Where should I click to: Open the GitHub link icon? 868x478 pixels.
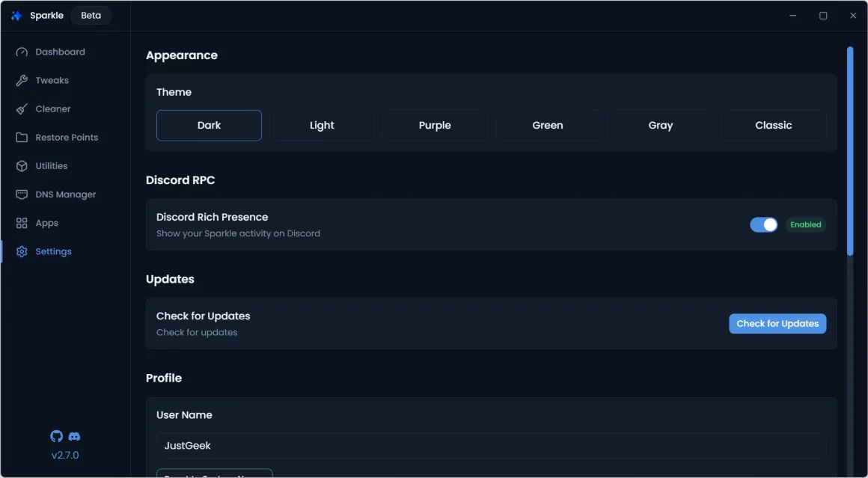click(x=57, y=436)
